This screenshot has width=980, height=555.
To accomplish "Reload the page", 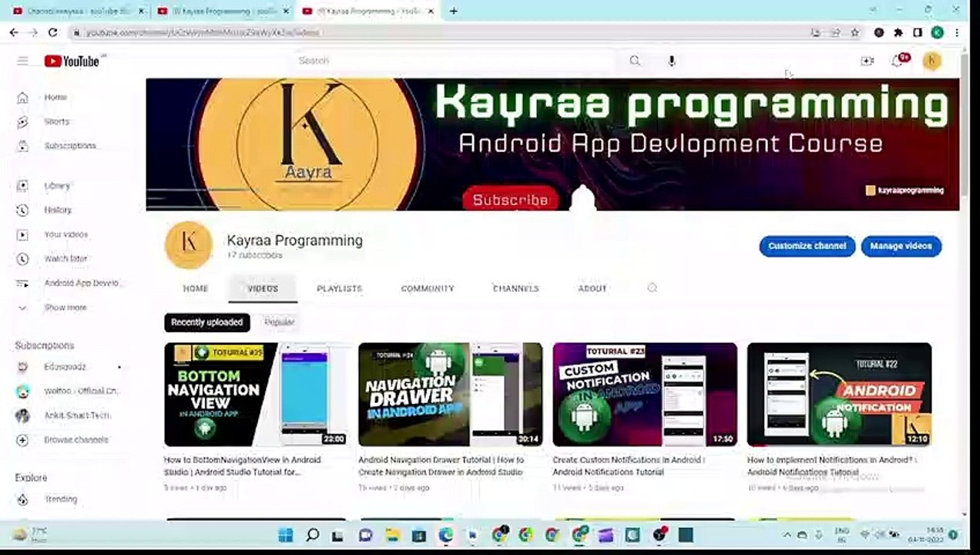I will (x=52, y=32).
